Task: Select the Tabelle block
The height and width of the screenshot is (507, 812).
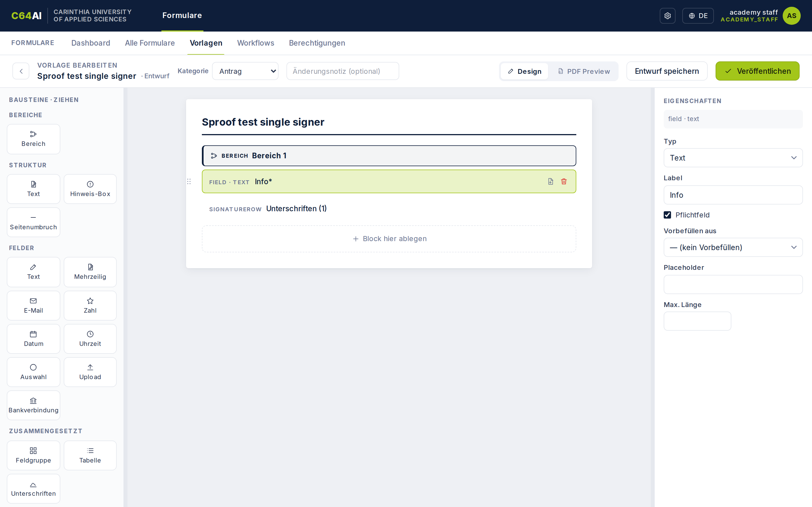Action: click(90, 455)
